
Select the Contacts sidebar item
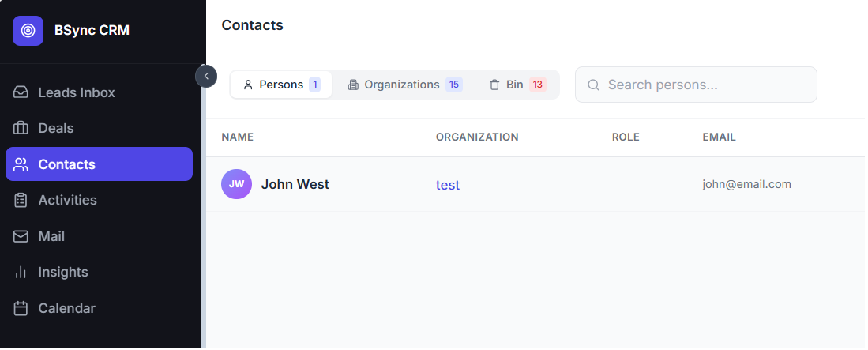point(99,164)
